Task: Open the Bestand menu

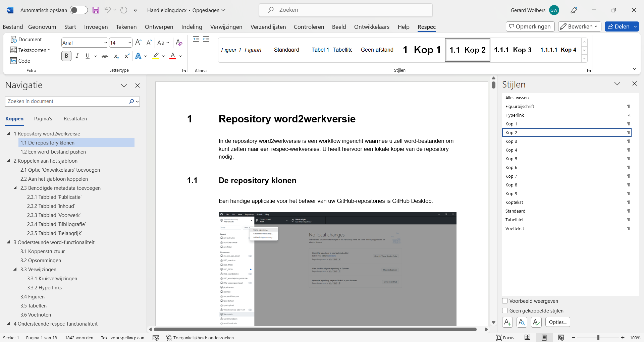Action: pos(13,27)
